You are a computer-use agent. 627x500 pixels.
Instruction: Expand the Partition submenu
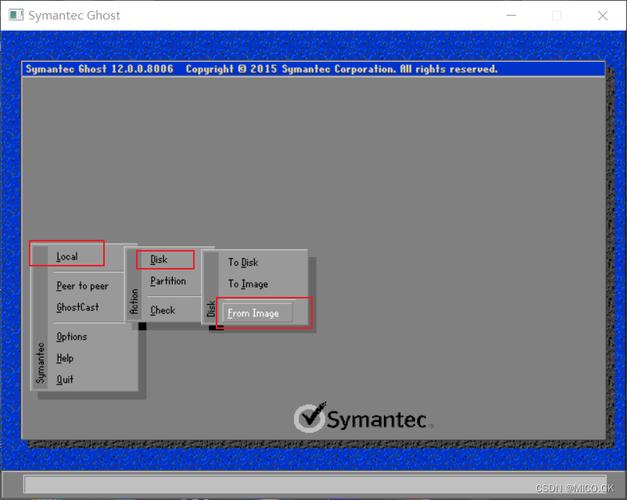pyautogui.click(x=168, y=281)
